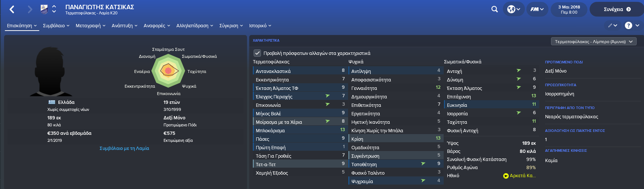This screenshot has height=189, width=644.
Task: Open the search magnifier icon
Action: point(494,9)
